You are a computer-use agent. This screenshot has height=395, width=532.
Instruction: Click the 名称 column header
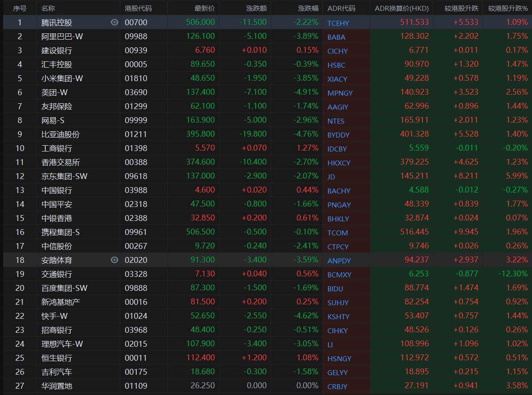pos(48,8)
